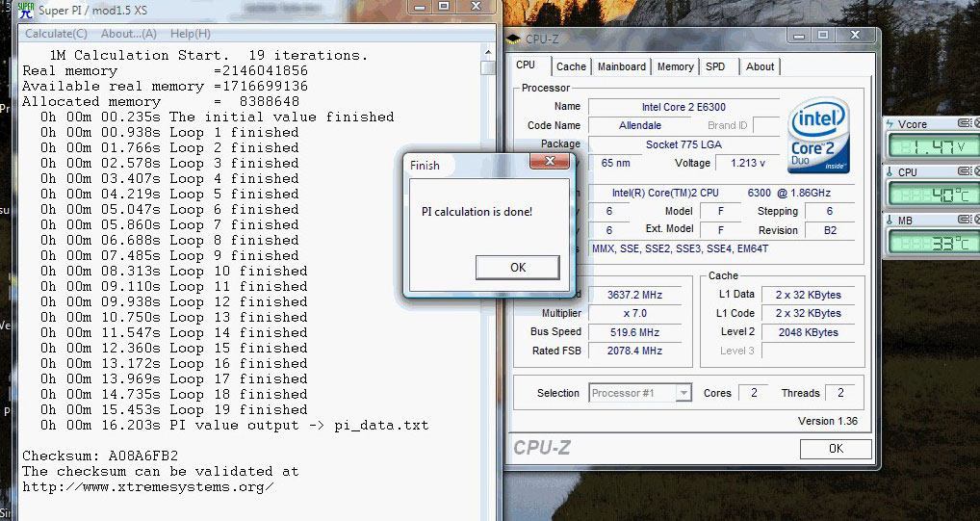Click OK in the Finish dialog
980x521 pixels.
click(x=518, y=267)
